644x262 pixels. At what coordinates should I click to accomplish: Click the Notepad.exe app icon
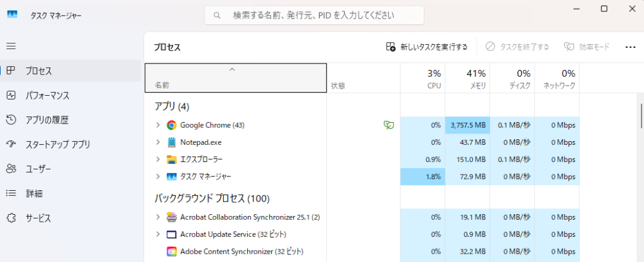coord(172,142)
